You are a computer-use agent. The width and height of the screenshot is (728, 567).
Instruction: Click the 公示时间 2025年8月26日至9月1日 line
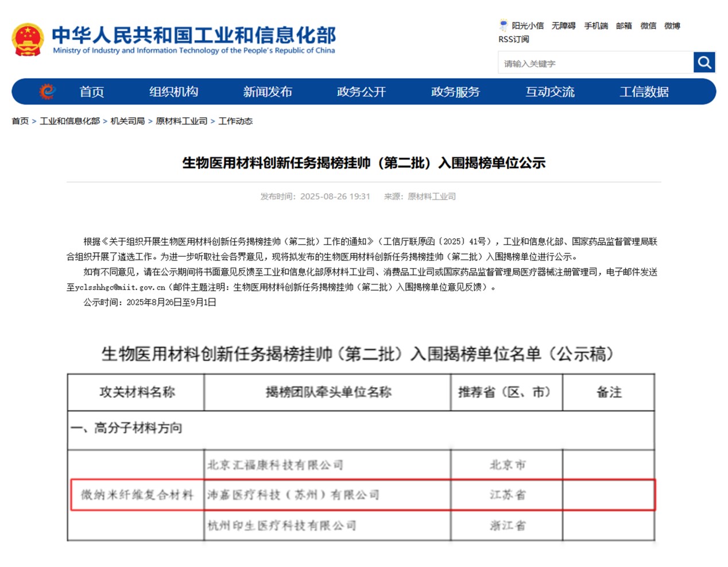tap(150, 302)
